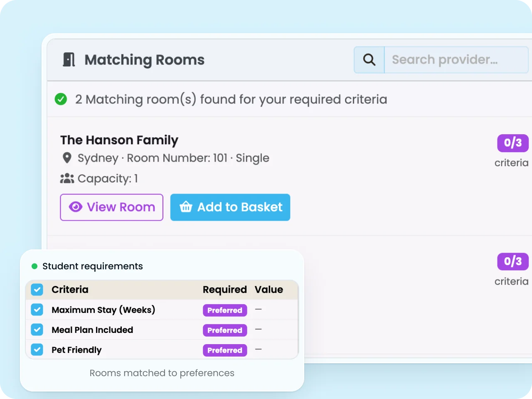Click the Value column header
This screenshot has width=532, height=399.
coord(269,290)
